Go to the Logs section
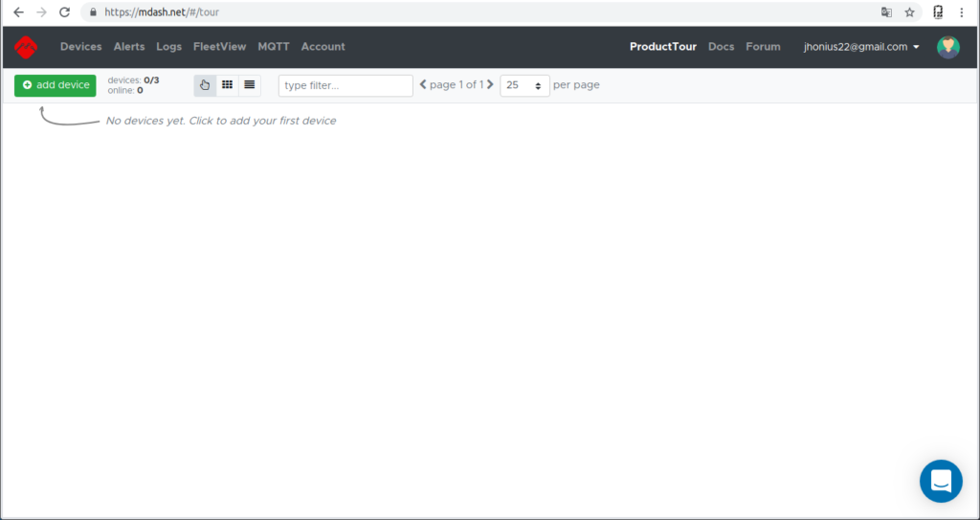This screenshot has height=520, width=980. point(168,47)
